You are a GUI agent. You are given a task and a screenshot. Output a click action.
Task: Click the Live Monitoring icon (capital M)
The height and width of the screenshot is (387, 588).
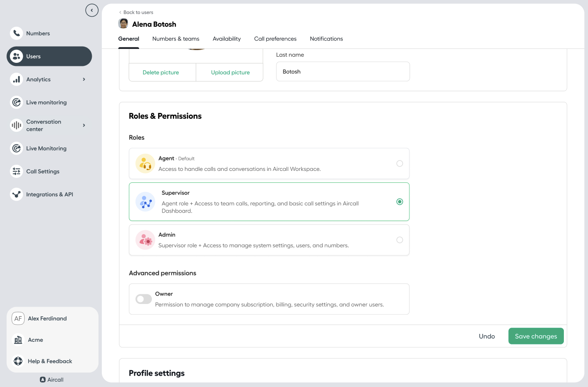pyautogui.click(x=16, y=148)
